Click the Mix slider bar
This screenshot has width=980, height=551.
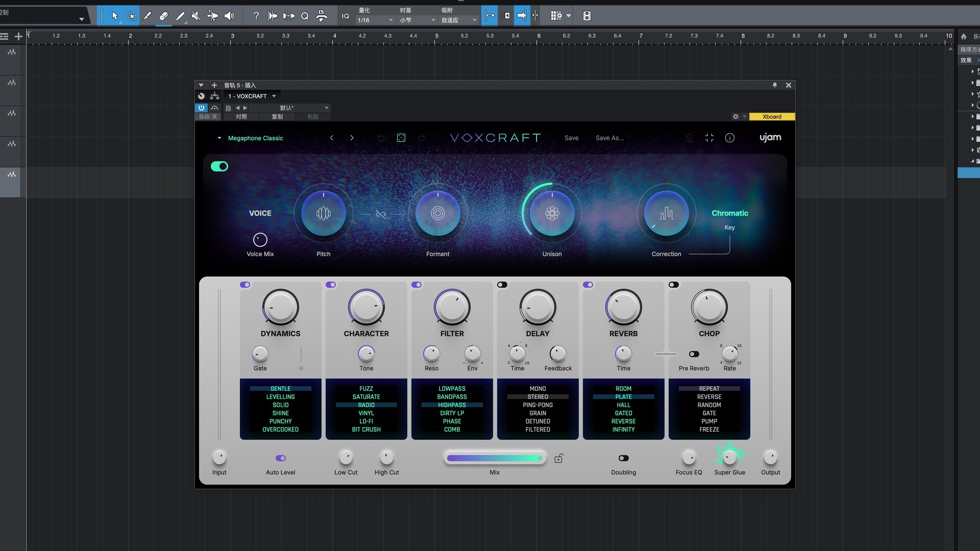pyautogui.click(x=494, y=458)
